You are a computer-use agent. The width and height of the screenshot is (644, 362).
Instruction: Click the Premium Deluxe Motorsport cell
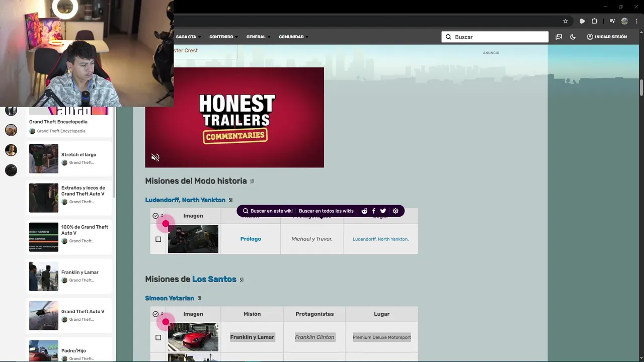[x=382, y=337]
